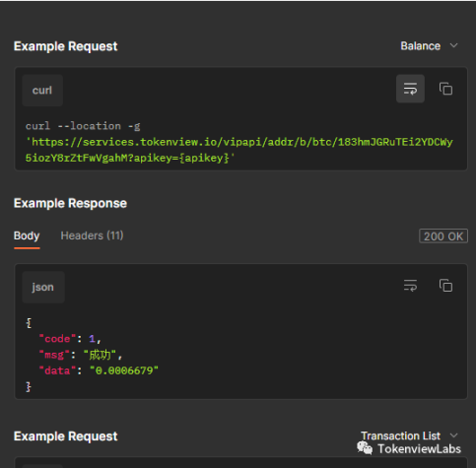Toggle word wrap in json response block

410,286
